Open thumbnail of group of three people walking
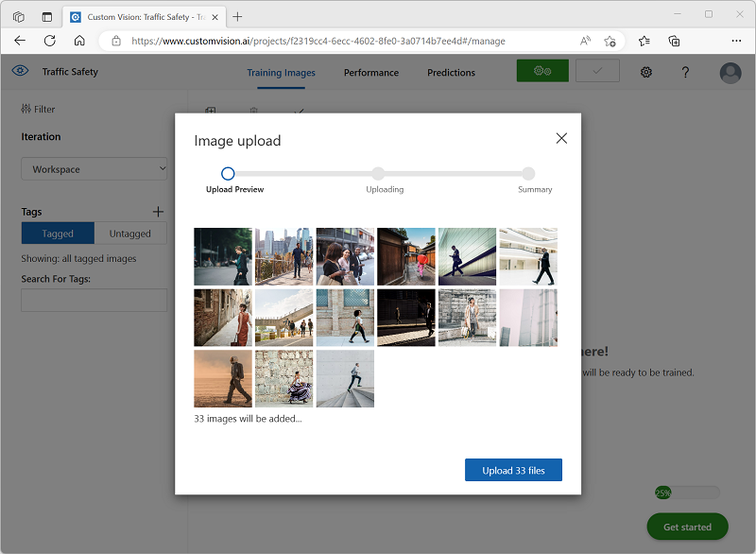 tap(345, 256)
